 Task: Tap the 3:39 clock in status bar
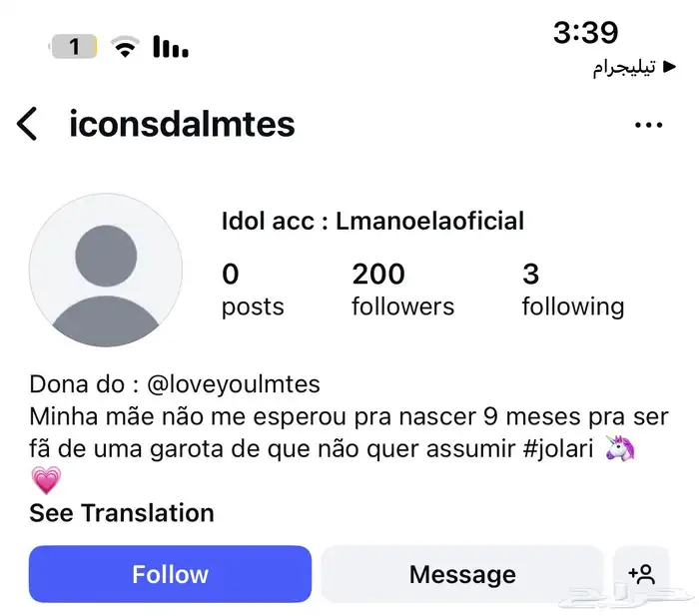click(585, 32)
